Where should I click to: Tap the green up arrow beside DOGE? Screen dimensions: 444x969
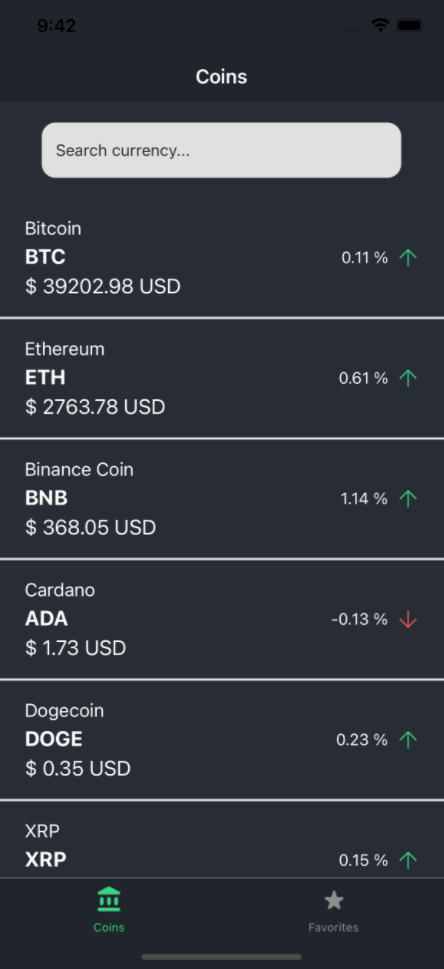[408, 739]
